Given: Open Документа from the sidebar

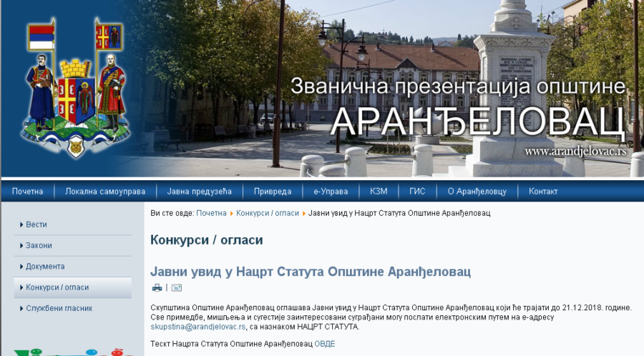Looking at the screenshot, I should tap(45, 267).
